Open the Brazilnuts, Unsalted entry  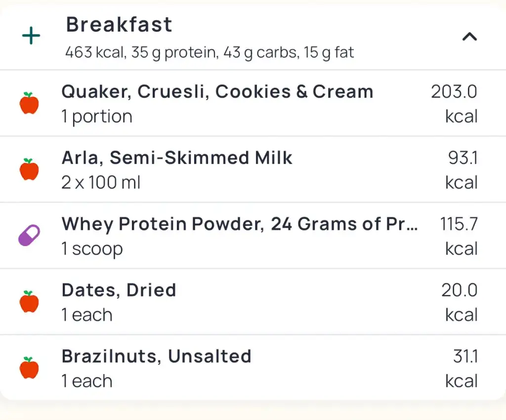pyautogui.click(x=156, y=357)
